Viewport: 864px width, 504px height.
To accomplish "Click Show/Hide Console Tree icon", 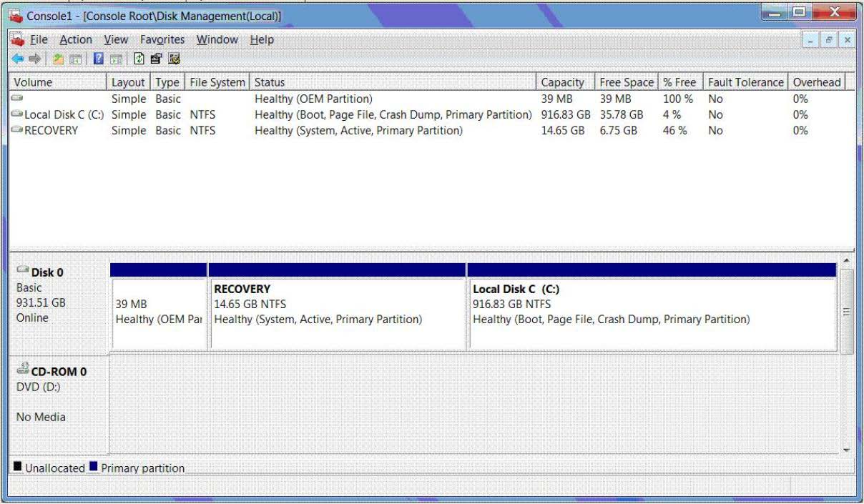I will pos(75,59).
